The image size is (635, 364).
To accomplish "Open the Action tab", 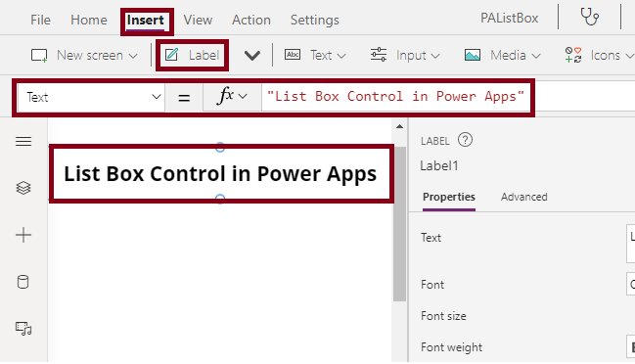I will pyautogui.click(x=251, y=20).
